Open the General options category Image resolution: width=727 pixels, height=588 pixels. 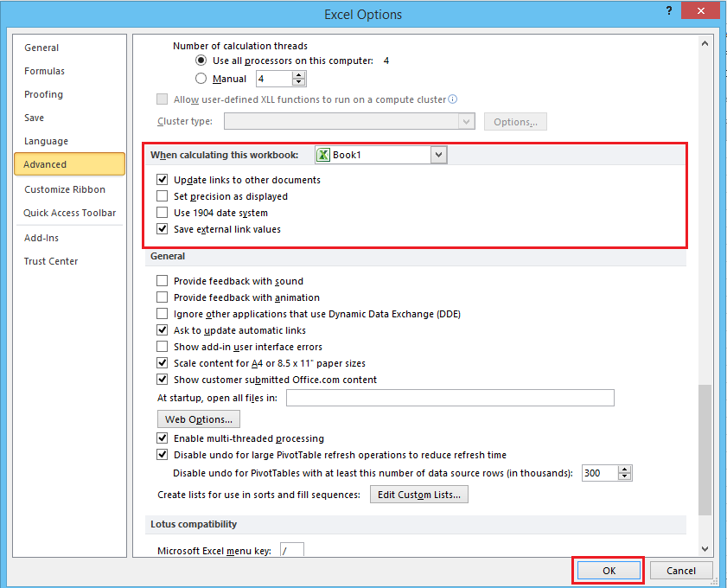click(x=41, y=48)
